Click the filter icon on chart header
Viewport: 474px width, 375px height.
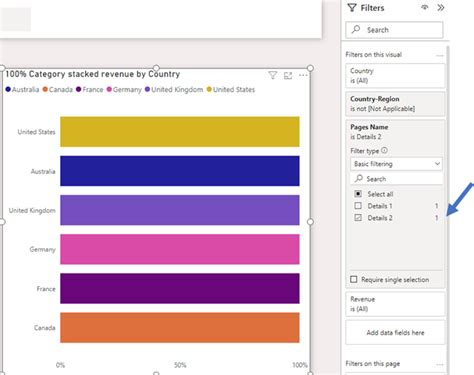tap(272, 76)
